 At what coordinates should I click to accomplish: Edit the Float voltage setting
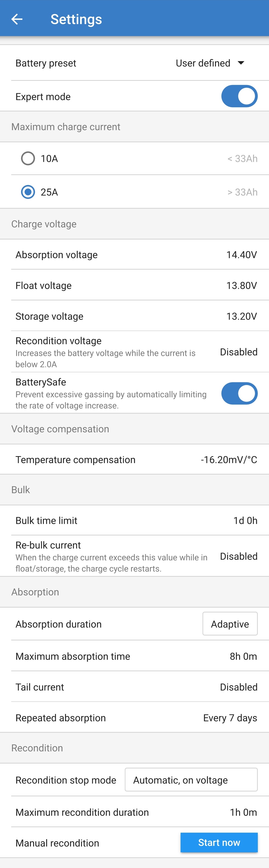(x=134, y=286)
